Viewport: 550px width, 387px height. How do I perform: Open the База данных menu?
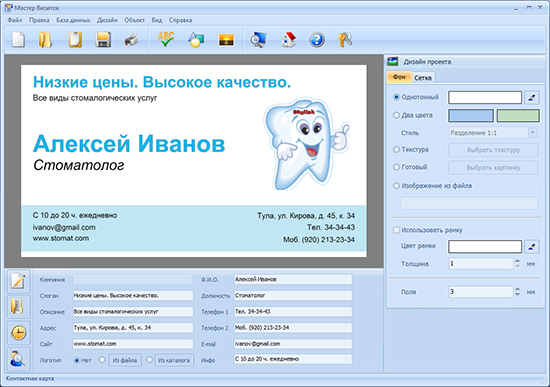(x=73, y=20)
